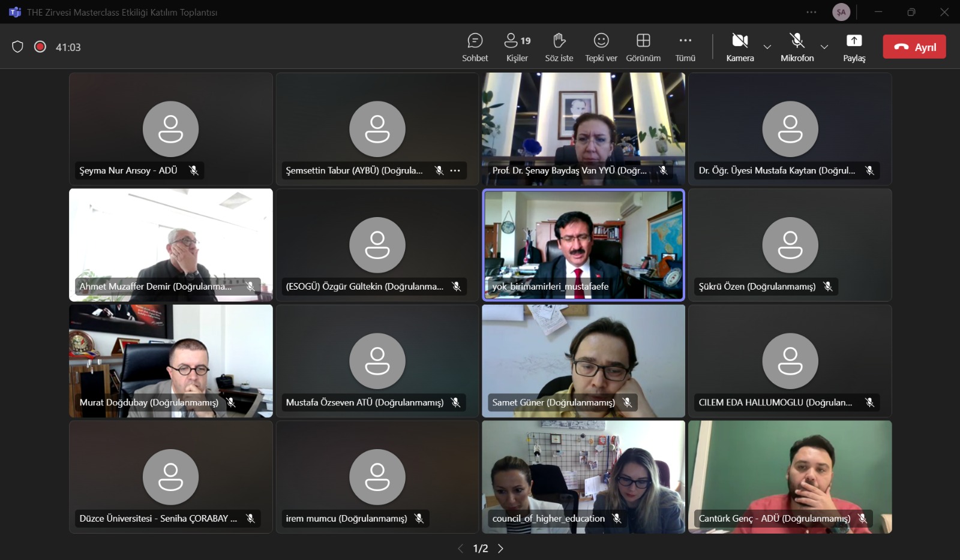Click council_of_higher_education name label
Screen dimensions: 960x560
pos(548,519)
